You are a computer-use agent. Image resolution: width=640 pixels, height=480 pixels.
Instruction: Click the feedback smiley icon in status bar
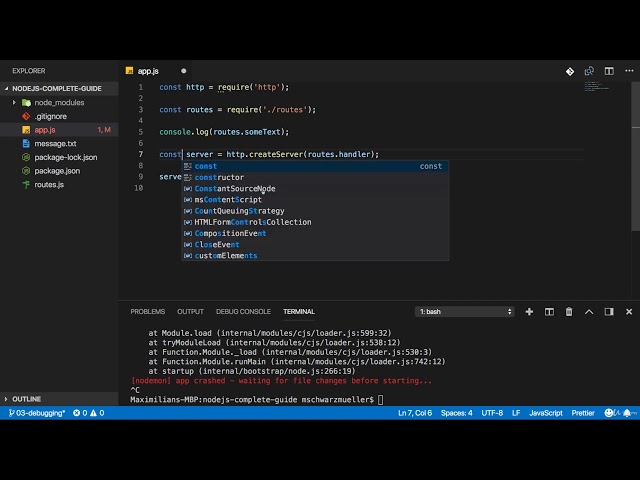coord(609,413)
